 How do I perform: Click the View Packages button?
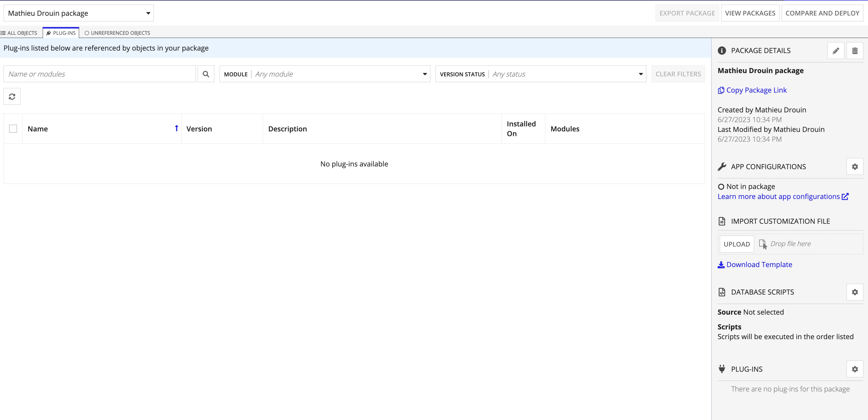tap(750, 13)
